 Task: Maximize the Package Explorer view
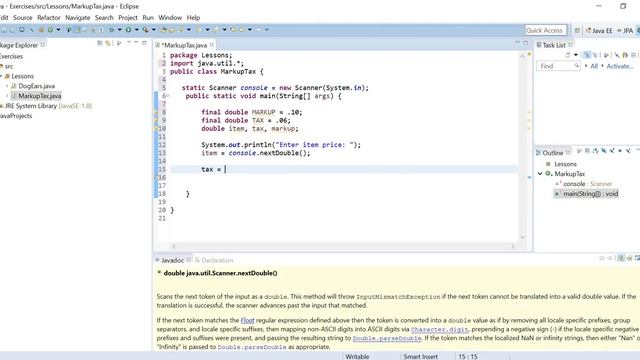pos(144,42)
